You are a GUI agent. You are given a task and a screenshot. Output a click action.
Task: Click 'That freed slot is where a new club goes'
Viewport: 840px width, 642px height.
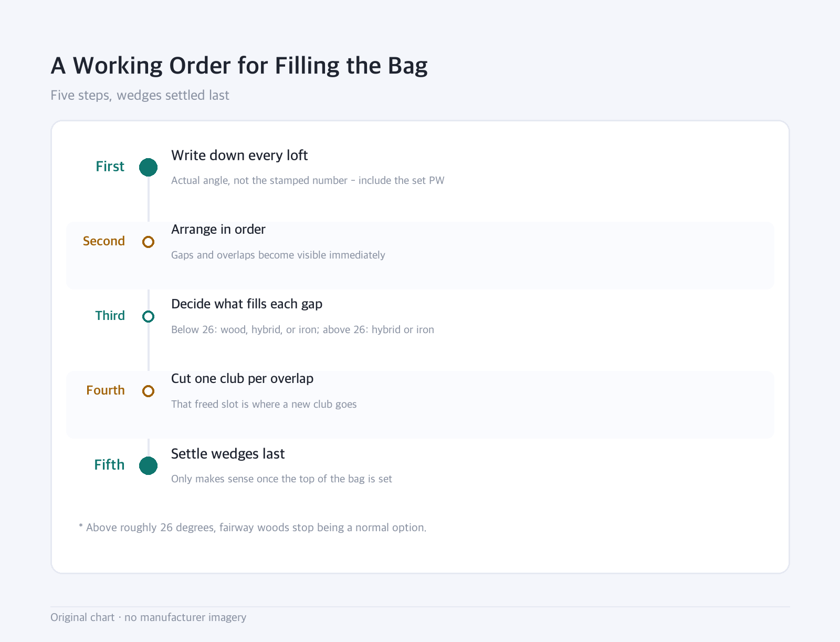[264, 405]
